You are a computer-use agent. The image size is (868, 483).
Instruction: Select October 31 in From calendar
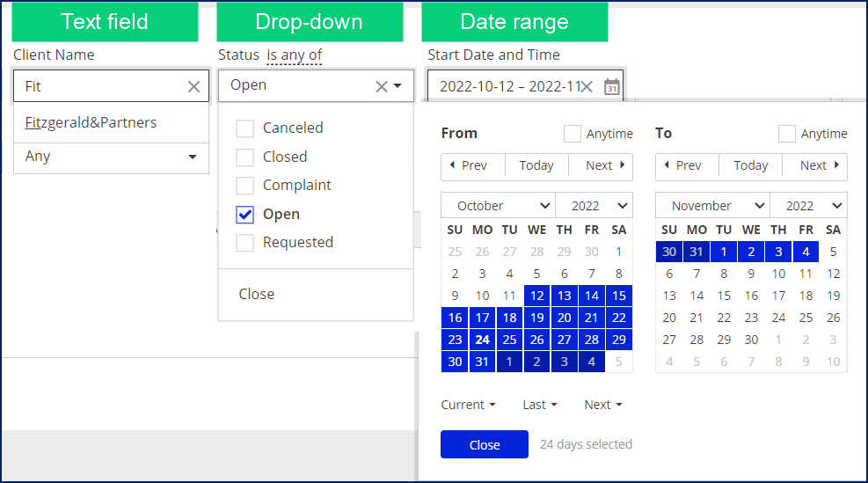(x=482, y=362)
